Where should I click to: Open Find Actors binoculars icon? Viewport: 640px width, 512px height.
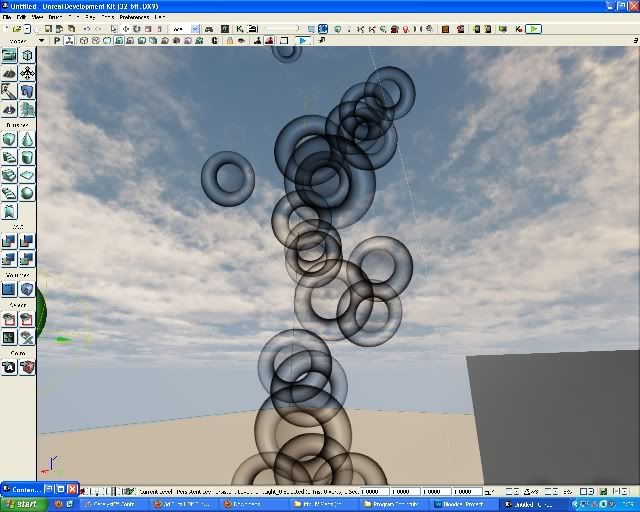point(209,29)
